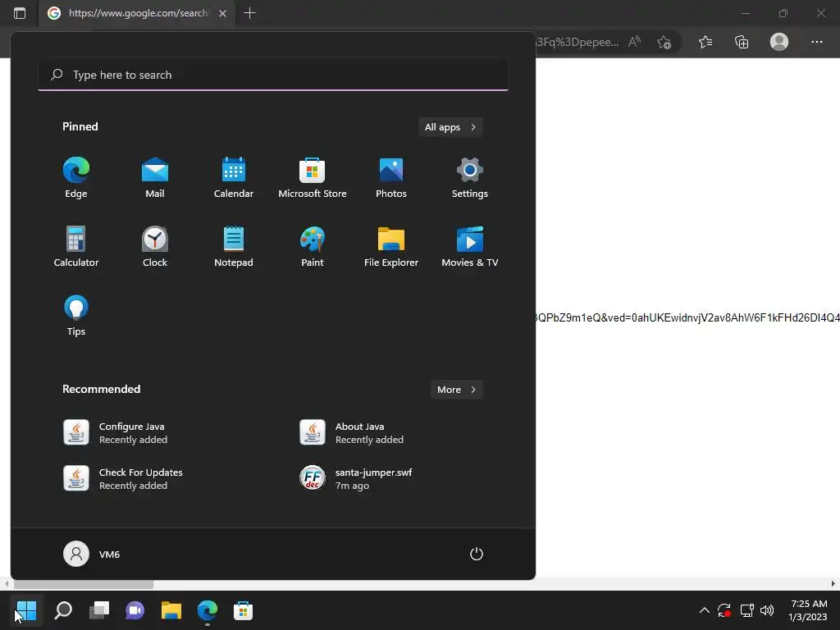Viewport: 840px width, 630px height.
Task: Open Task View on taskbar
Action: click(x=99, y=610)
